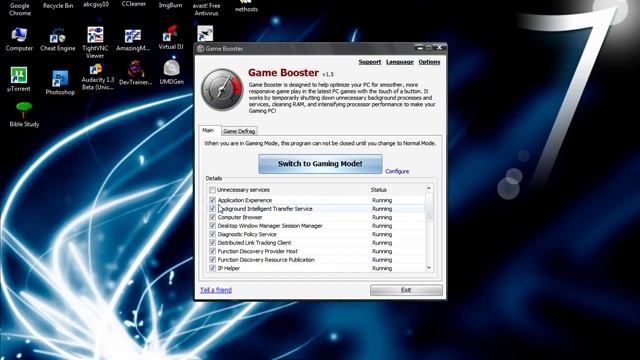This screenshot has width=640, height=360.
Task: Select the nethosts desktop label
Action: point(246,9)
